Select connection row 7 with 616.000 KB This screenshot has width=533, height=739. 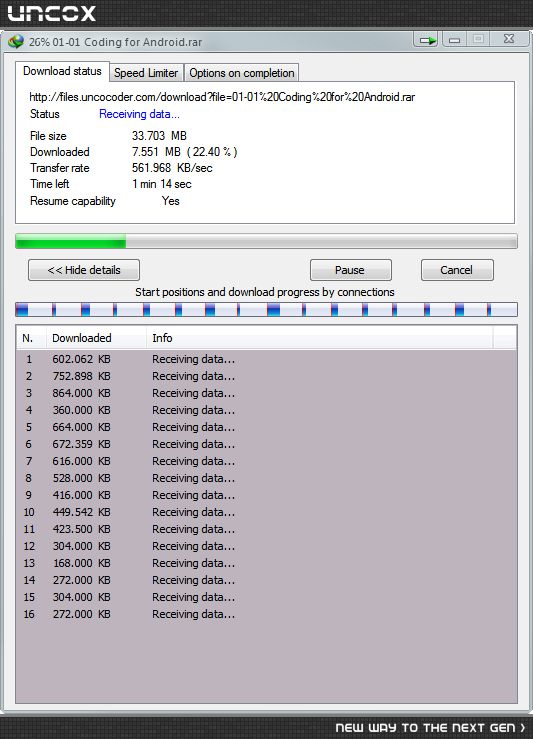click(266, 461)
